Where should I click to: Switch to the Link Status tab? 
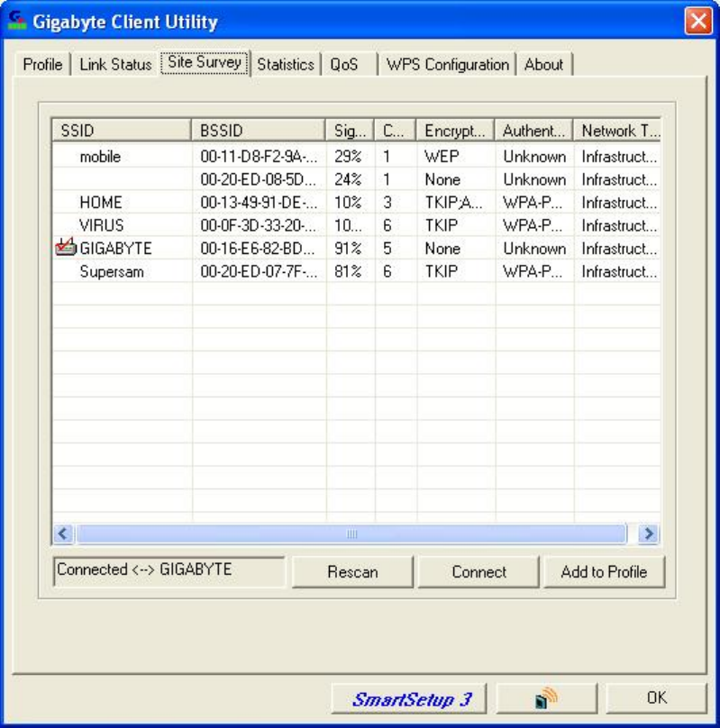[x=115, y=64]
